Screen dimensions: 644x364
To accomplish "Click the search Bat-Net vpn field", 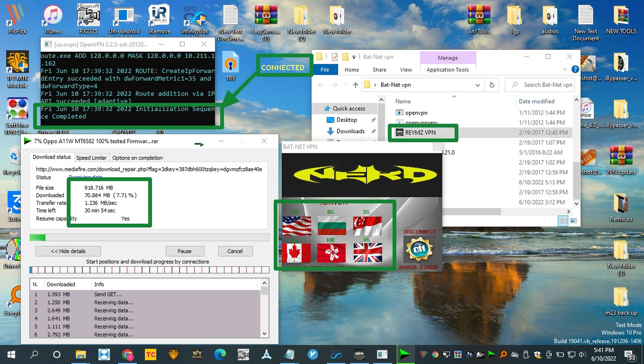I will 542,85.
